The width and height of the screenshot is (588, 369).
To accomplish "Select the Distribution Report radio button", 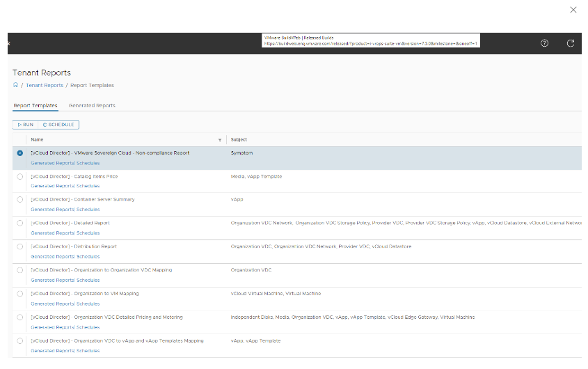I will 20,246.
